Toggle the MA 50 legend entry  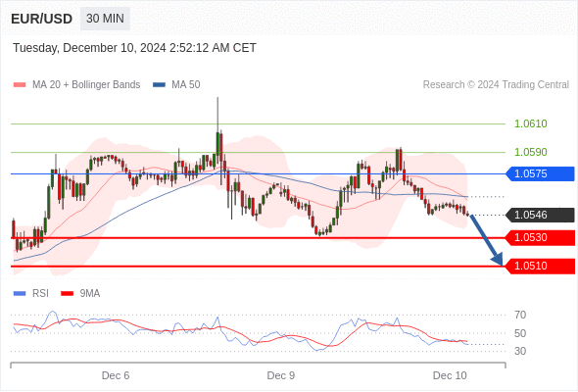tap(176, 85)
